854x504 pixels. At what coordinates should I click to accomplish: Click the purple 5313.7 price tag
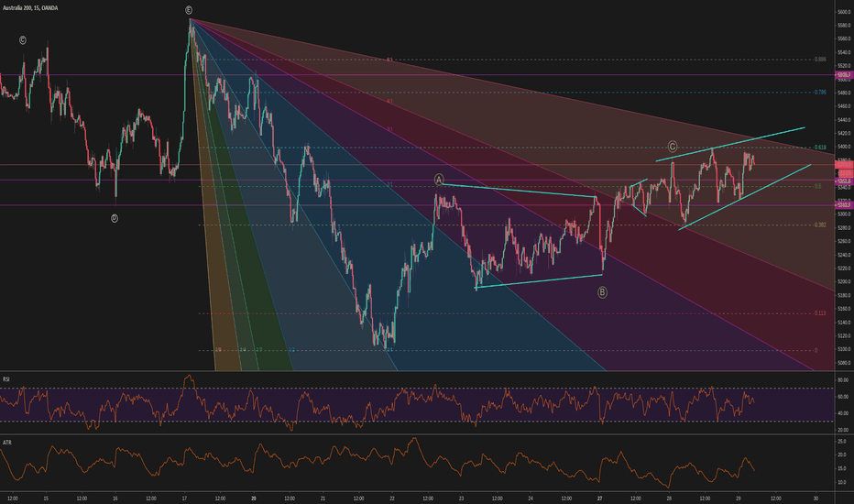pyautogui.click(x=844, y=205)
